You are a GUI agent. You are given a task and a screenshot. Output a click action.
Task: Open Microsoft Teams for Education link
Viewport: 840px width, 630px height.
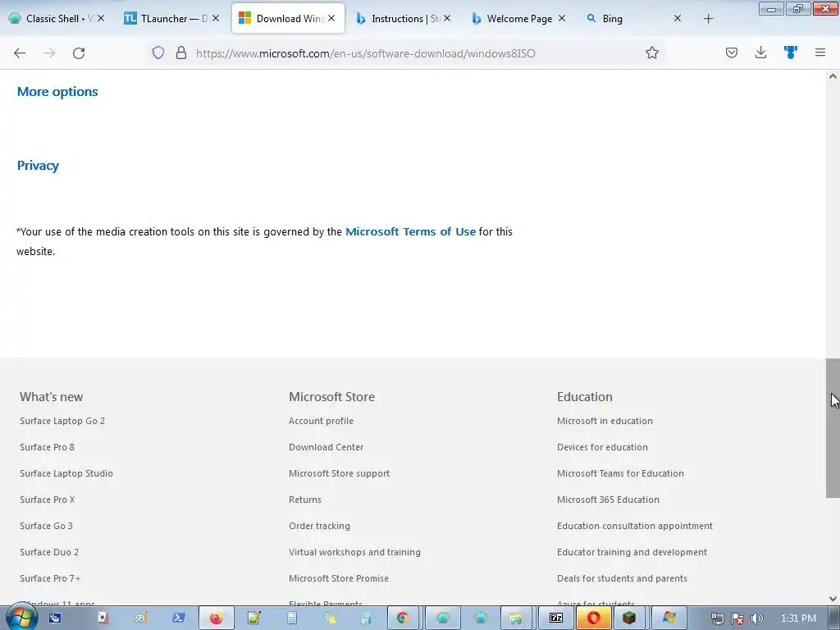pyautogui.click(x=620, y=473)
